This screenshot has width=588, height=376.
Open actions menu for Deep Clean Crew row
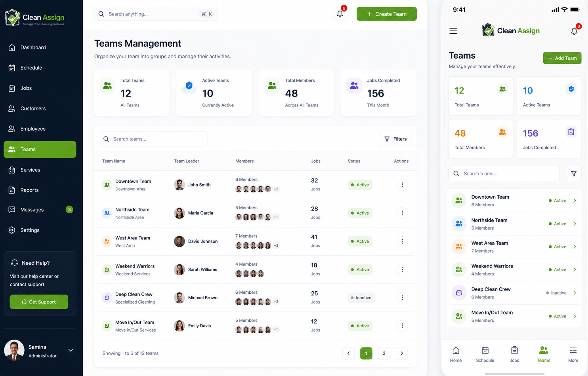[402, 298]
